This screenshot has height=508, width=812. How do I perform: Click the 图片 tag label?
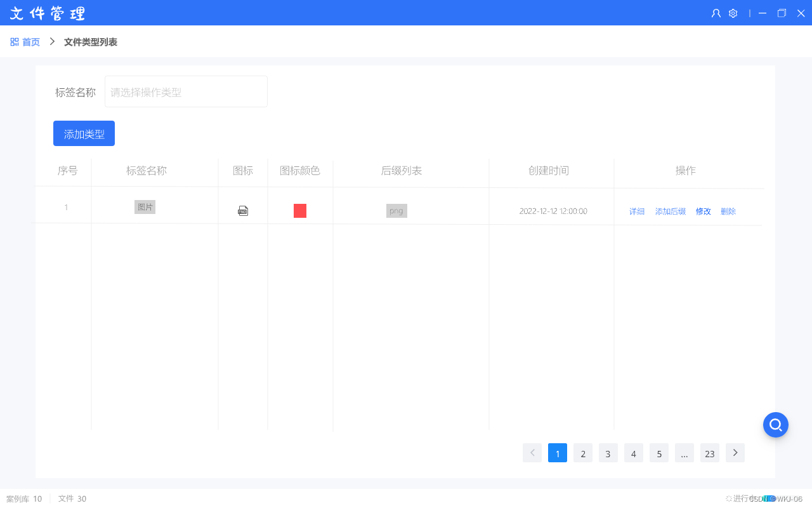[x=145, y=207]
